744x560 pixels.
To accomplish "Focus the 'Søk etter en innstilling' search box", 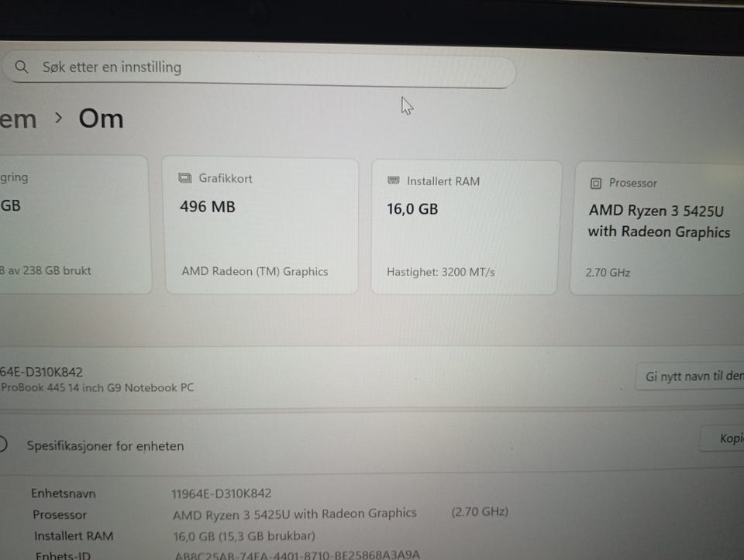I will click(x=259, y=69).
